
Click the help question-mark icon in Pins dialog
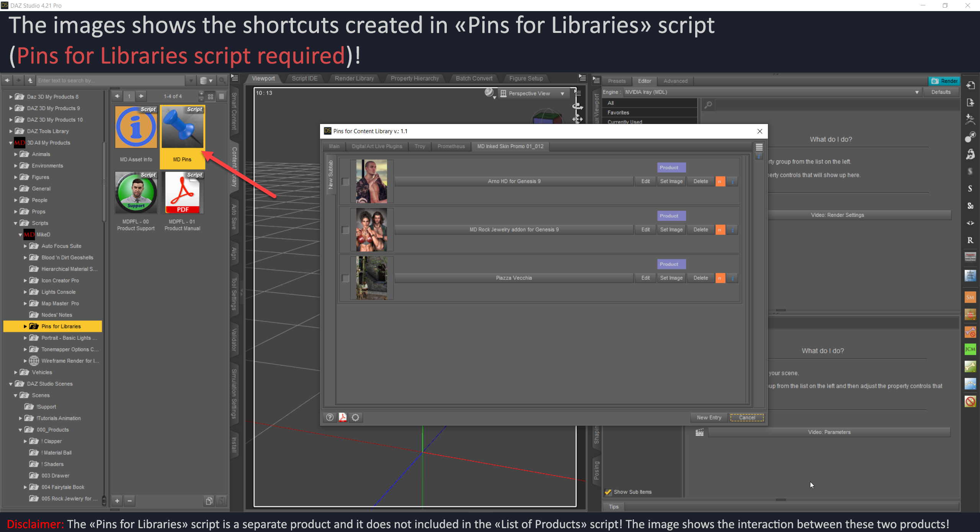click(x=330, y=418)
